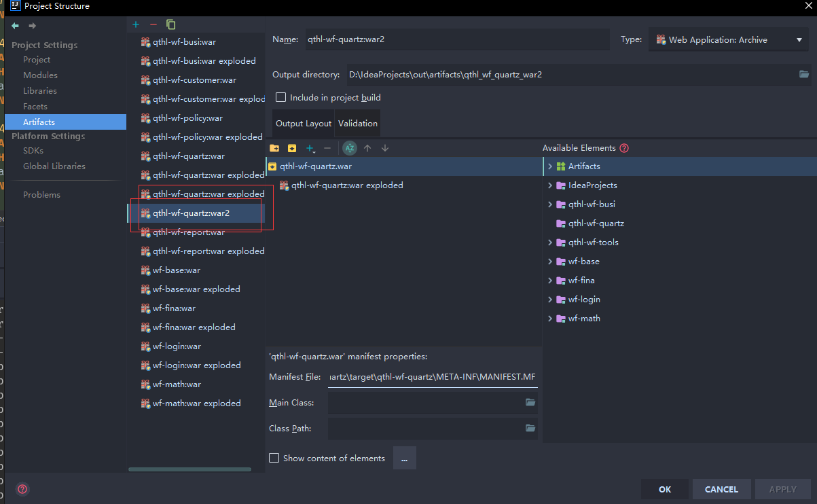Move selected element down
This screenshot has height=504, width=817.
[x=385, y=148]
